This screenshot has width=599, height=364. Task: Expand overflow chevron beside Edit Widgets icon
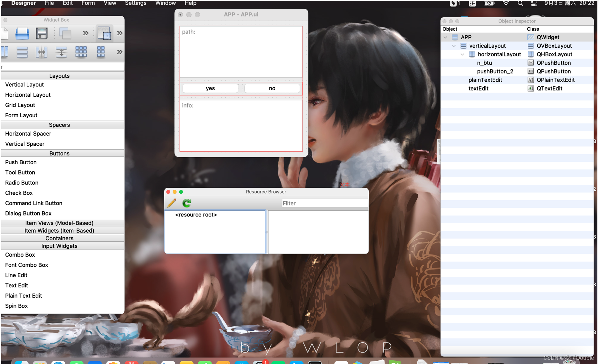click(x=119, y=33)
